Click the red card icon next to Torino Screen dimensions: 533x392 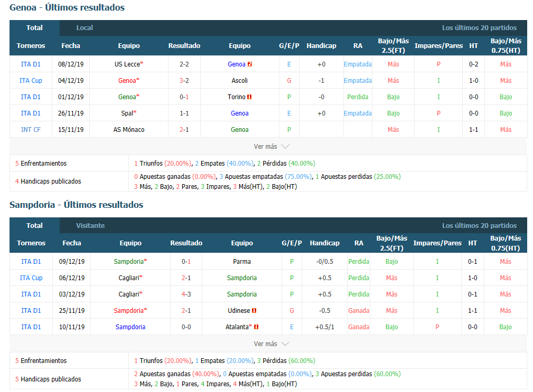pyautogui.click(x=249, y=97)
